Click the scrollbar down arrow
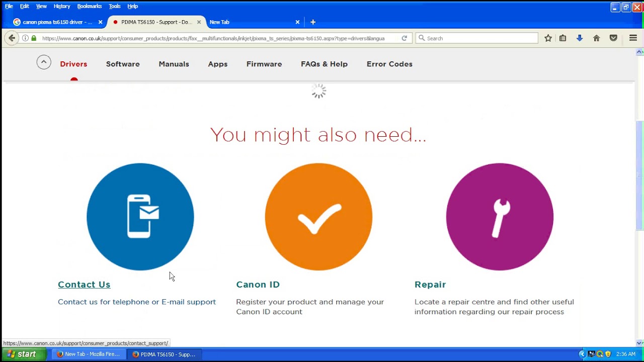The width and height of the screenshot is (644, 362). click(640, 343)
